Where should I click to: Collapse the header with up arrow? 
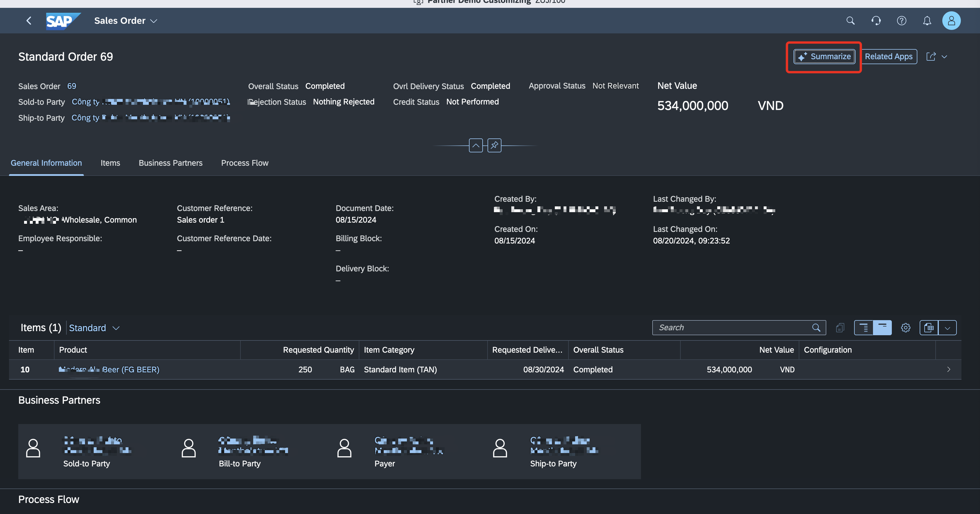(476, 145)
